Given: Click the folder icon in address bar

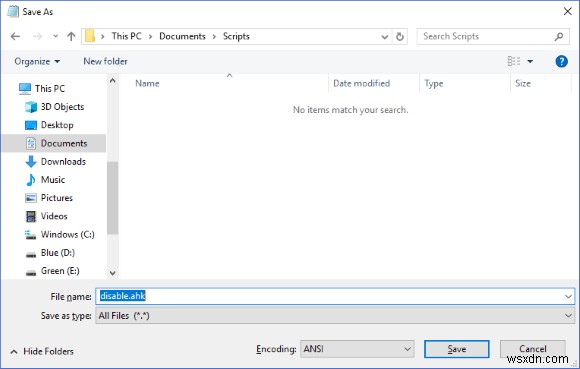Looking at the screenshot, I should [90, 36].
